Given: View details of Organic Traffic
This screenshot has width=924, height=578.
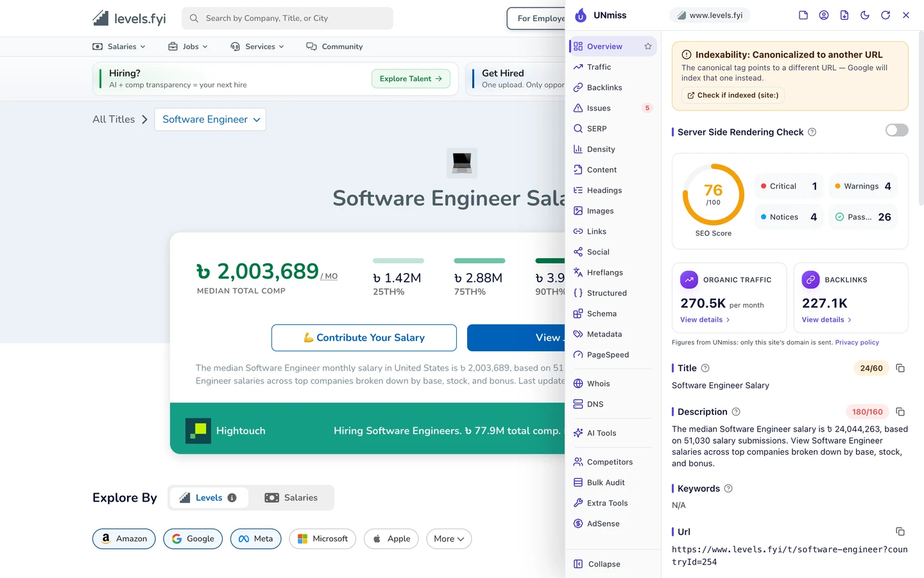Looking at the screenshot, I should point(705,320).
